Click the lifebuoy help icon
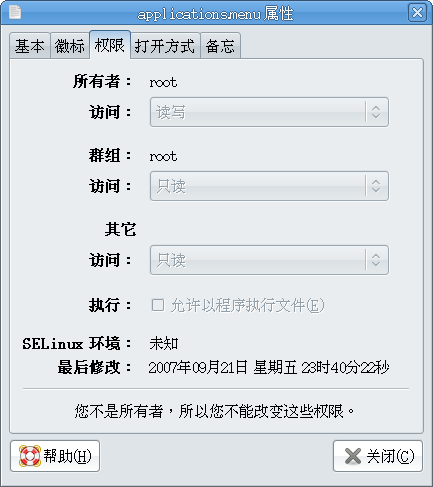The height and width of the screenshot is (487, 433). 30,456
